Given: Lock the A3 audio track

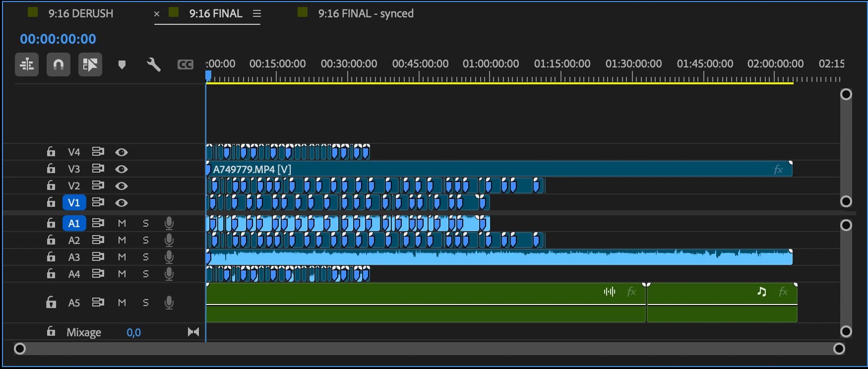Looking at the screenshot, I should (x=51, y=256).
